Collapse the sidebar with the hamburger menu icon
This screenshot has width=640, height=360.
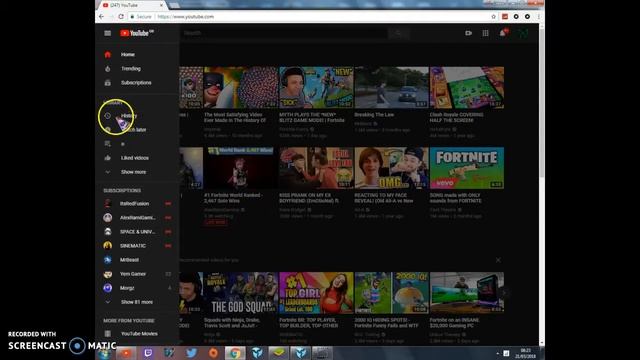(x=107, y=33)
